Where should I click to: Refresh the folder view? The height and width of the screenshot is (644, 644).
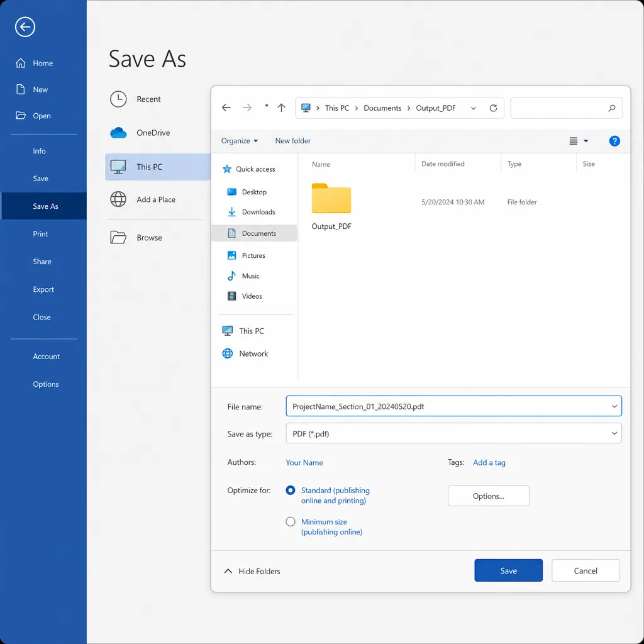point(493,108)
